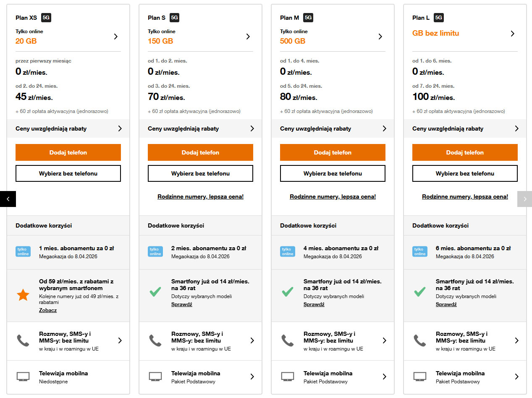Click the phone handset icon in Plan L
Image resolution: width=532 pixels, height=398 pixels.
coord(420,340)
